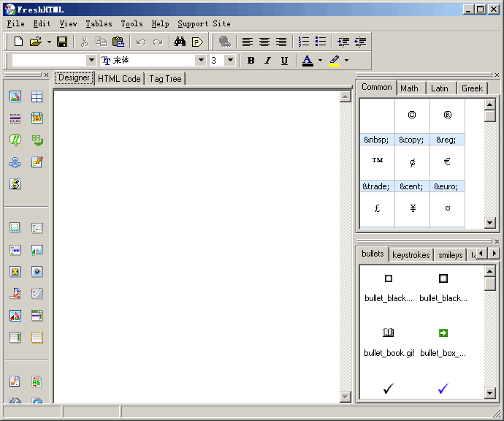Center align the text
The height and width of the screenshot is (421, 504).
coord(264,42)
